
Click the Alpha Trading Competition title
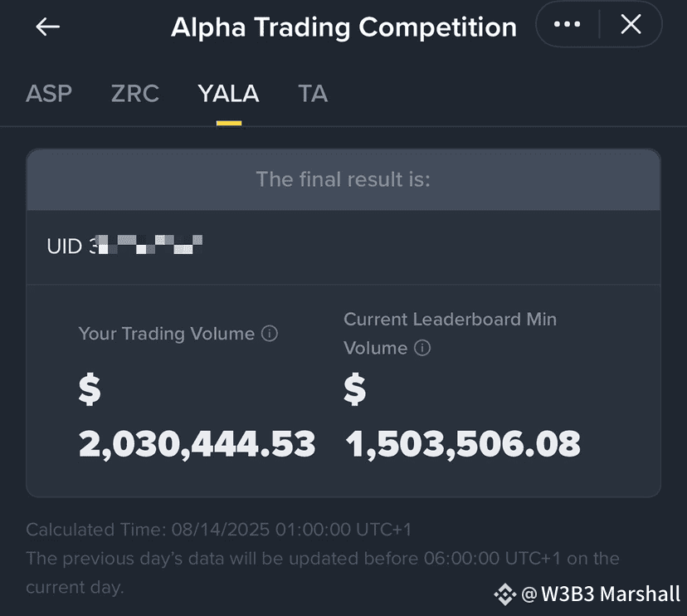pyautogui.click(x=344, y=27)
